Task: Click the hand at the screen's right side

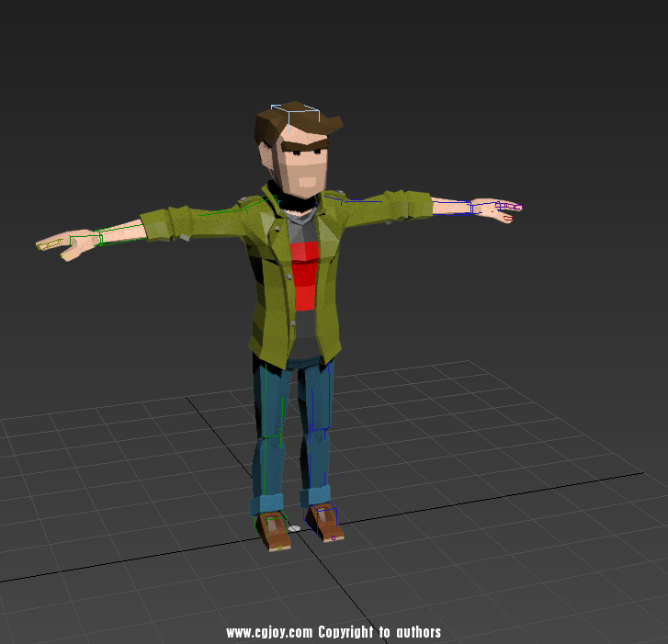Action: (x=501, y=209)
